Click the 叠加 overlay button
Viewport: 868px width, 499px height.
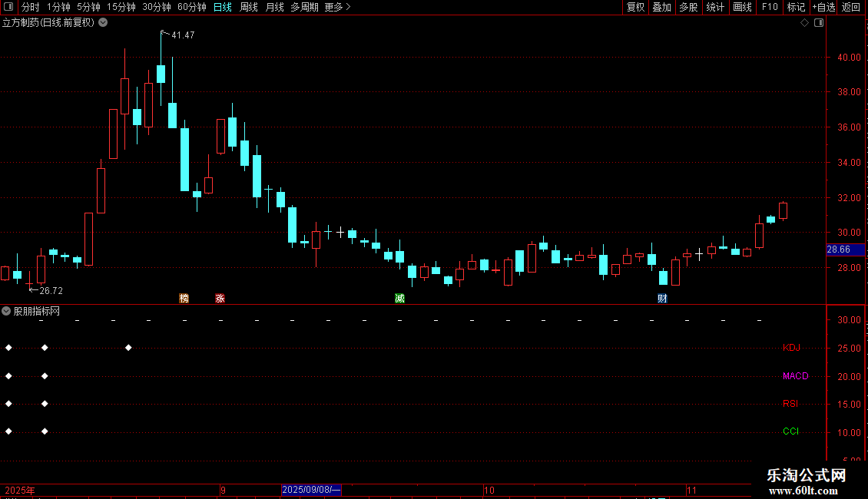(661, 7)
